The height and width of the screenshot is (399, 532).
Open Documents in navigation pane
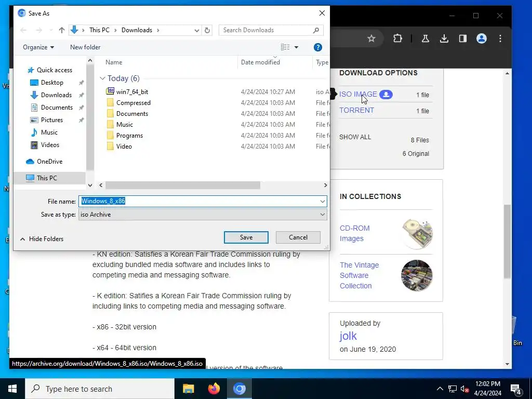pos(57,107)
